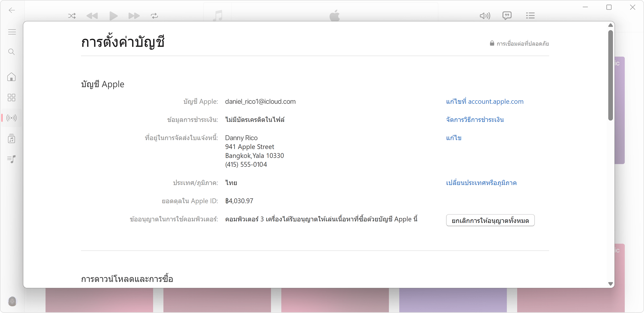Skip to next track
This screenshot has height=313, width=644.
coord(134,16)
